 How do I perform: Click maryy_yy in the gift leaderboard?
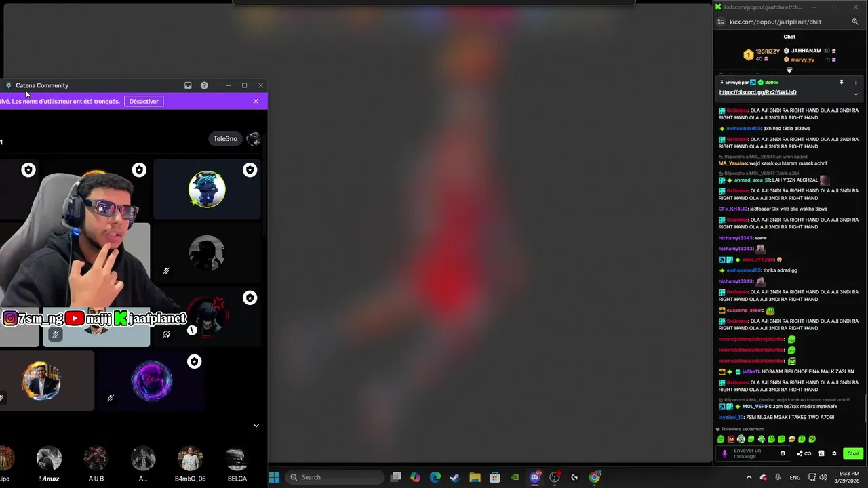(803, 60)
